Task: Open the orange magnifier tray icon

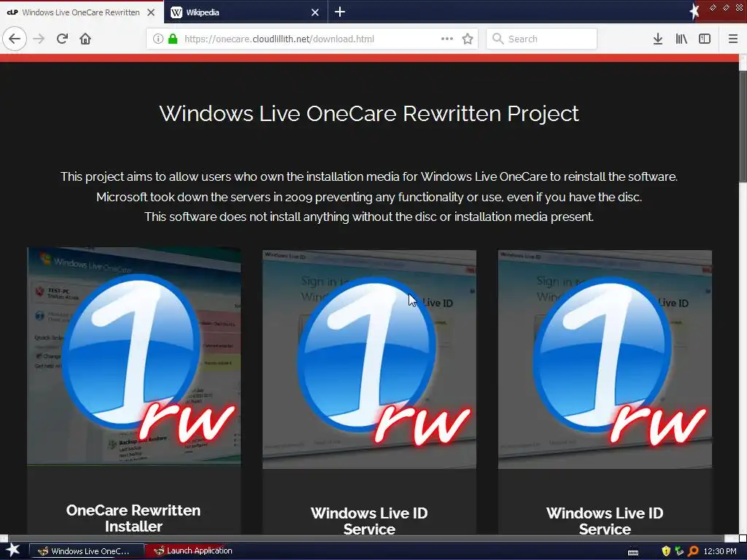Action: pos(693,551)
